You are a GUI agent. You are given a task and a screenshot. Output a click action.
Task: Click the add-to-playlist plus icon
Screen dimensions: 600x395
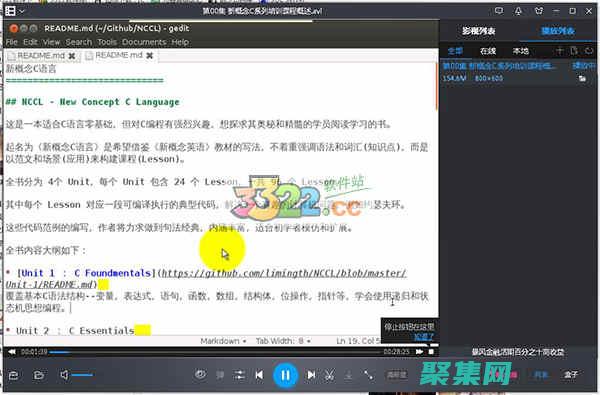pyautogui.click(x=559, y=51)
